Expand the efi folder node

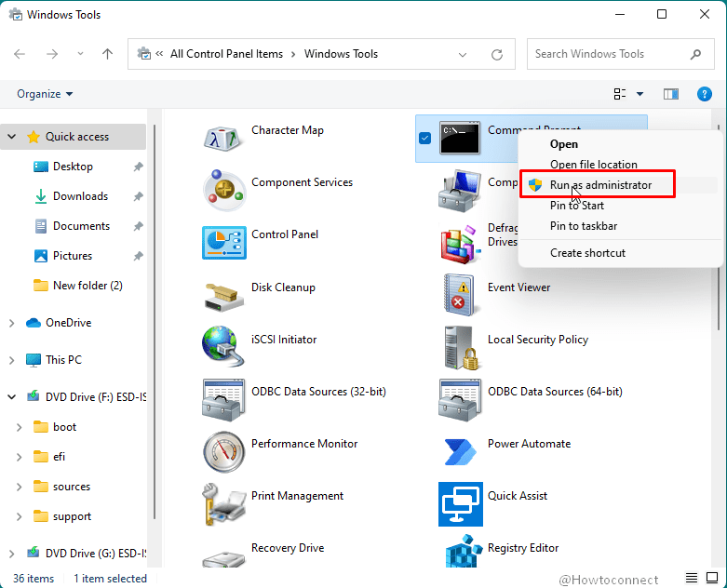(x=19, y=457)
